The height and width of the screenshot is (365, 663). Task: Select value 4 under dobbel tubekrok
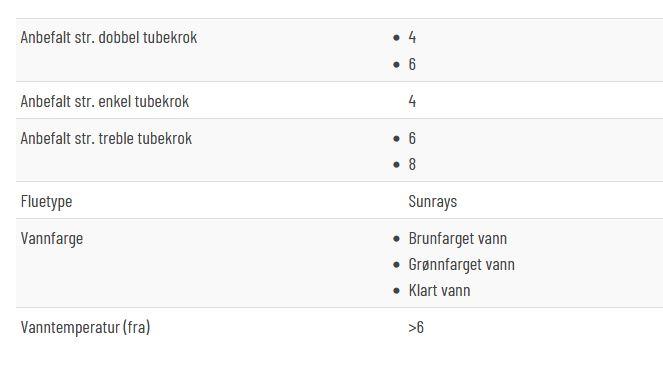point(412,38)
